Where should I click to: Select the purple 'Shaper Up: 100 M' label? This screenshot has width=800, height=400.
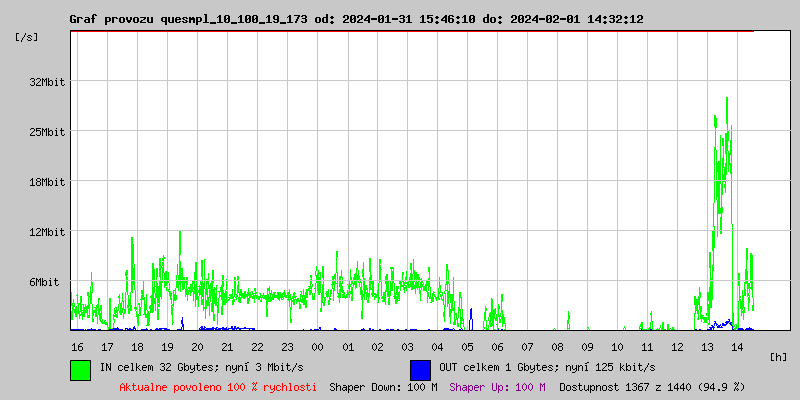tap(497, 387)
